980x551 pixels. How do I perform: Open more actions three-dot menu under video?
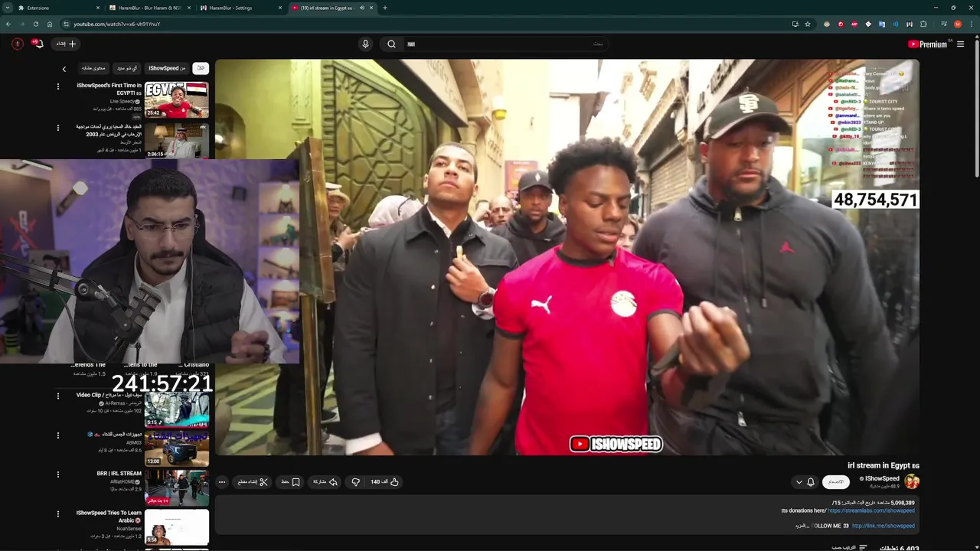pos(222,482)
